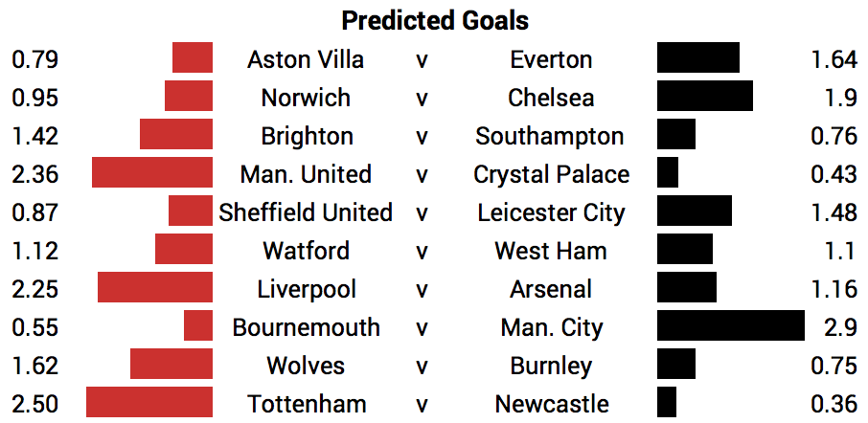
Task: Select the Crystal Palace label
Action: 551,175
